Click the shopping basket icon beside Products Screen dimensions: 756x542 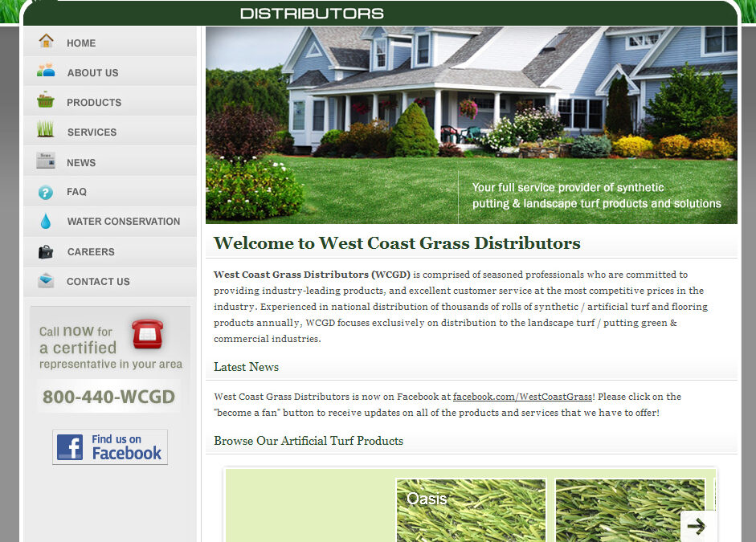(x=45, y=100)
